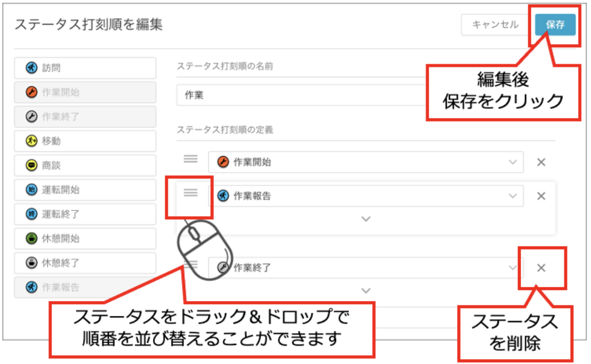591x364 pixels.
Task: Click the yellow 移動 walking icon
Action: pos(31,141)
